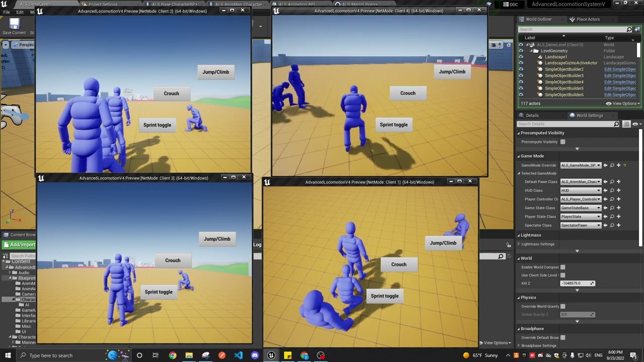This screenshot has height=362, width=644.
Task: Open File Explorer from taskbar
Action: coord(189,355)
